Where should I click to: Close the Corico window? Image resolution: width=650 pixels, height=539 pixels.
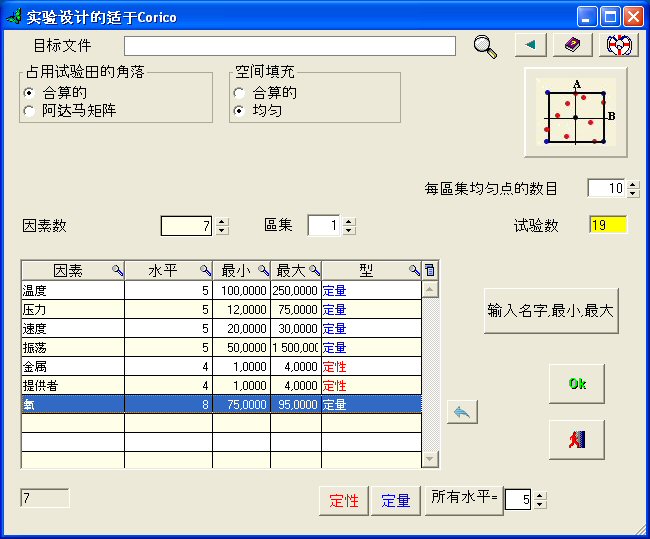633,17
